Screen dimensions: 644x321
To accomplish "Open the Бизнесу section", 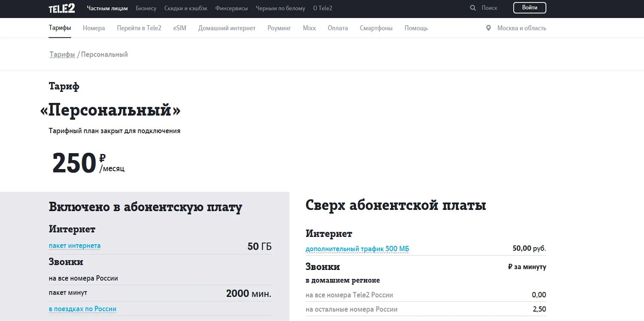I will [146, 8].
